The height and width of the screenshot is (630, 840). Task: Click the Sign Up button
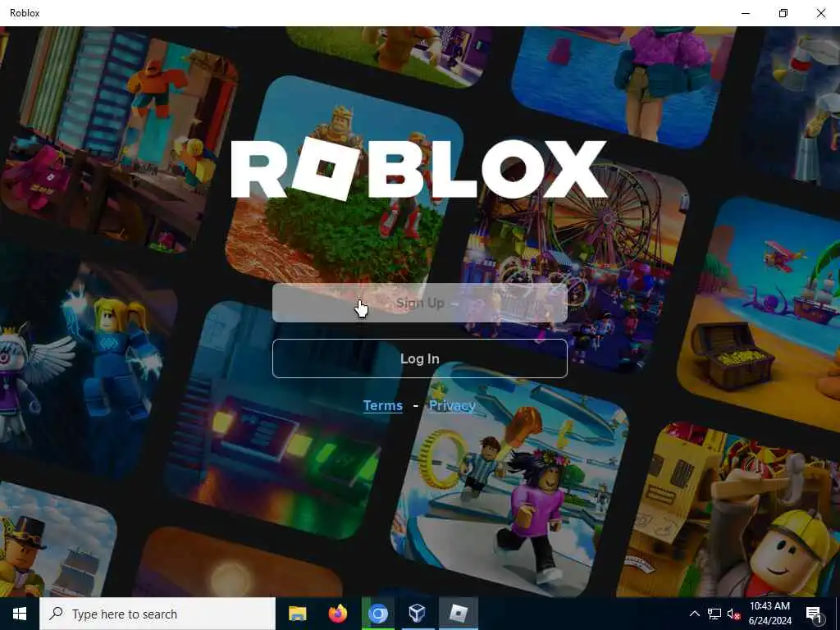419,303
